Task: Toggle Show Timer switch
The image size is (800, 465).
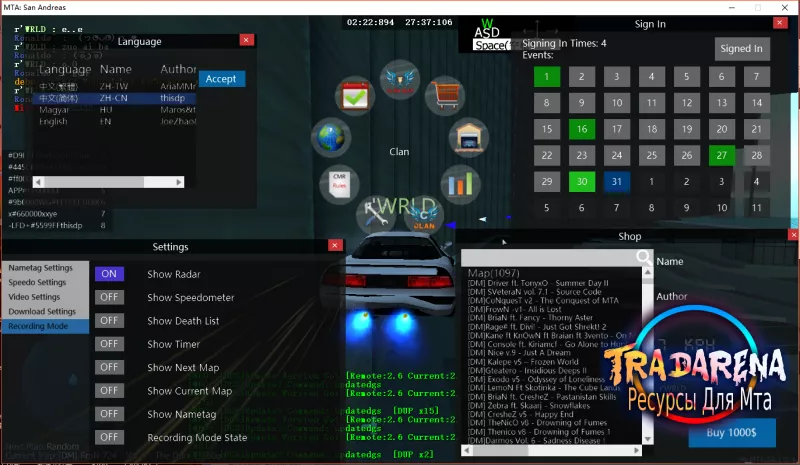Action: [x=109, y=344]
